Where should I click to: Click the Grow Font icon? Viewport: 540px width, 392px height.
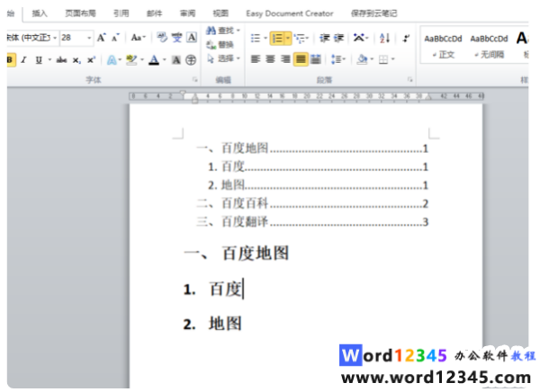101,38
